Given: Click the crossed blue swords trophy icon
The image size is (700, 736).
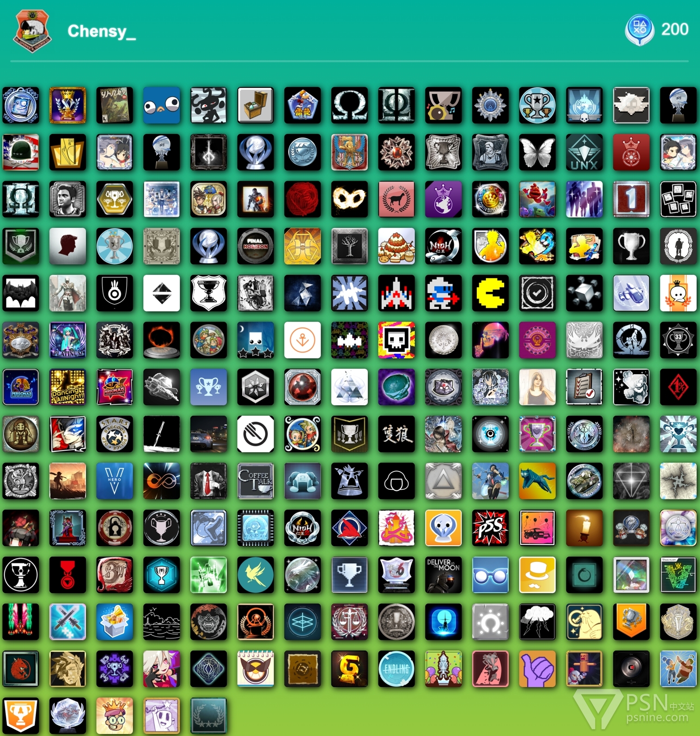Looking at the screenshot, I should click(67, 621).
